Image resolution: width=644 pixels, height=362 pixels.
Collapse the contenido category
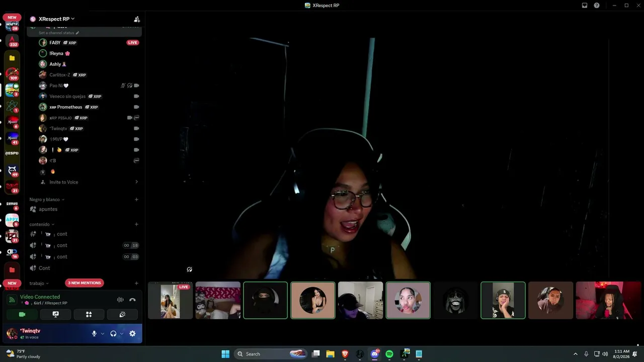(x=42, y=224)
